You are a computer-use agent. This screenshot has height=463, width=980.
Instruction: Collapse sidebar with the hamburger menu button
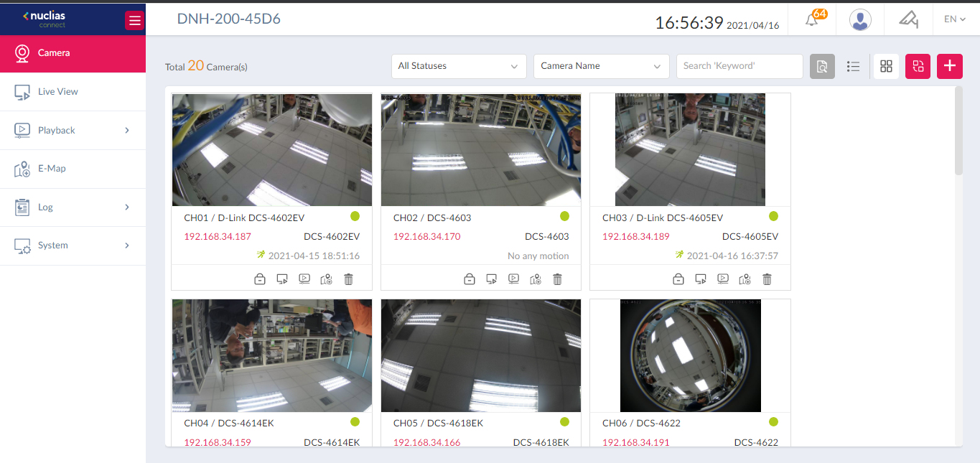coord(134,20)
